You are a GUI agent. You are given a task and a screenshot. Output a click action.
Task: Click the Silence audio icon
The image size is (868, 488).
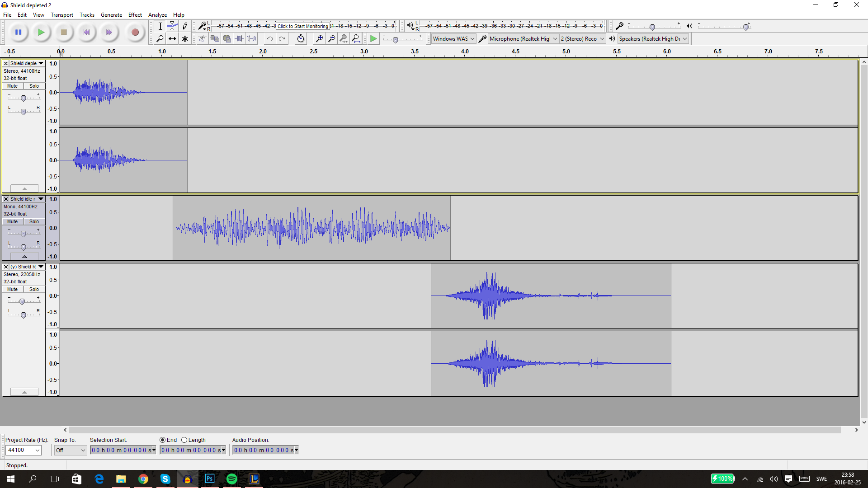click(x=251, y=39)
